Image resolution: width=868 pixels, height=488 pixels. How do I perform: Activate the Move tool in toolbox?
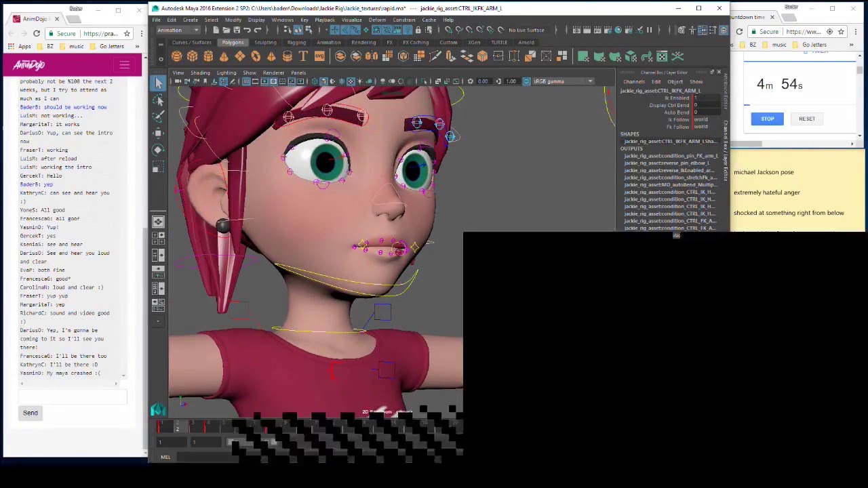(x=158, y=134)
